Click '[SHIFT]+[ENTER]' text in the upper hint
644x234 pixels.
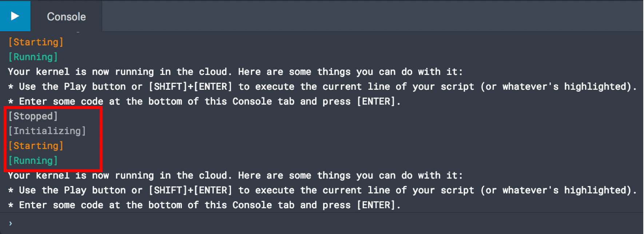coord(190,87)
